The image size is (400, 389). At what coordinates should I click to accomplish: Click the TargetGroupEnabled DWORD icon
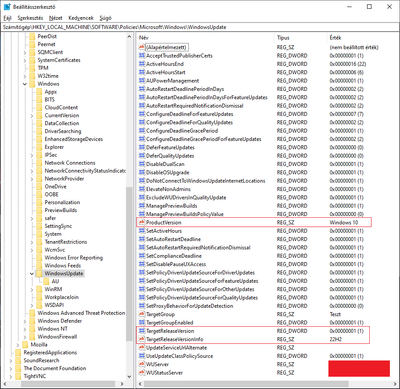142,322
